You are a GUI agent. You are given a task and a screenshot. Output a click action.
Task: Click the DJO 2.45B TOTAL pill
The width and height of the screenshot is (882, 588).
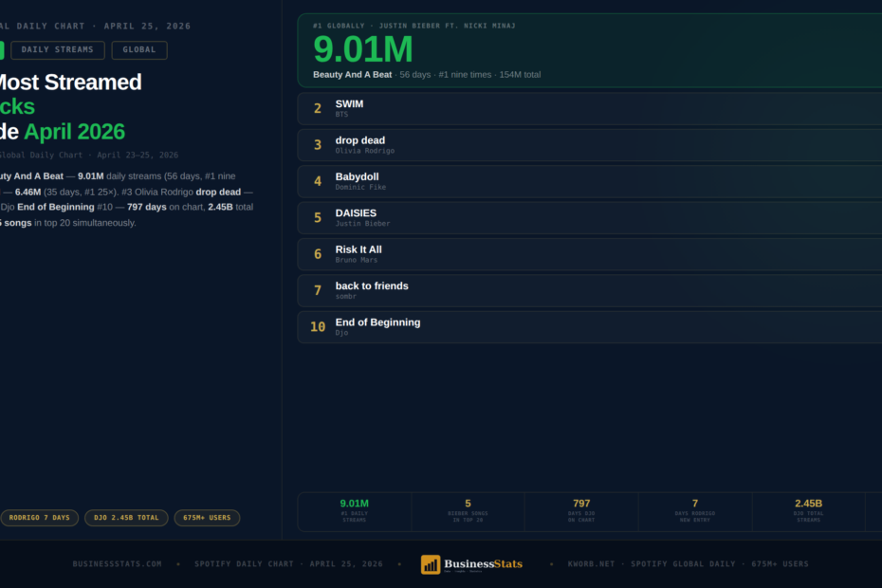(126, 518)
